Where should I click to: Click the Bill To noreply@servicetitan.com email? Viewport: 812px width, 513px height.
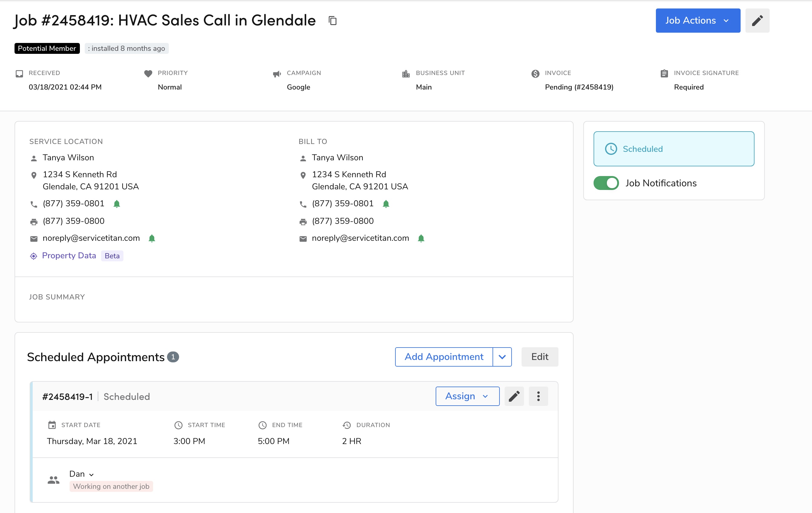(x=360, y=238)
